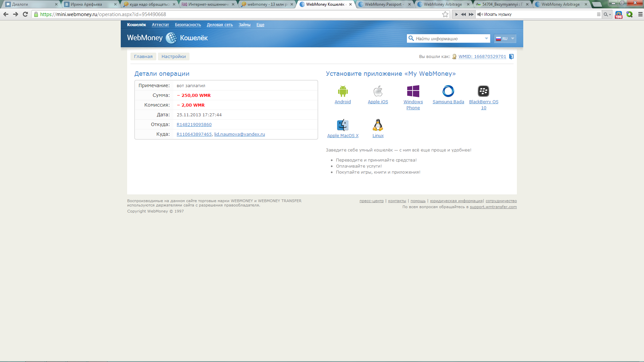Switch to WebMoney.Passport browser tab
Screen dimensions: 644x362
tap(384, 4)
